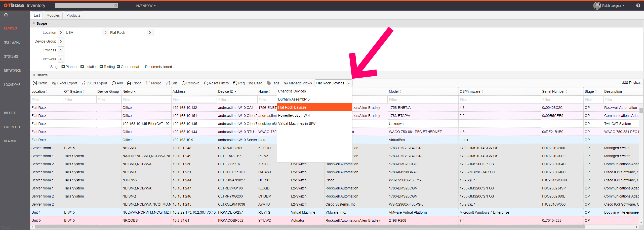Viewport: 644px width, 230px height.
Task: Collapse the sidebar with back arrow icon
Action: tap(6, 15)
